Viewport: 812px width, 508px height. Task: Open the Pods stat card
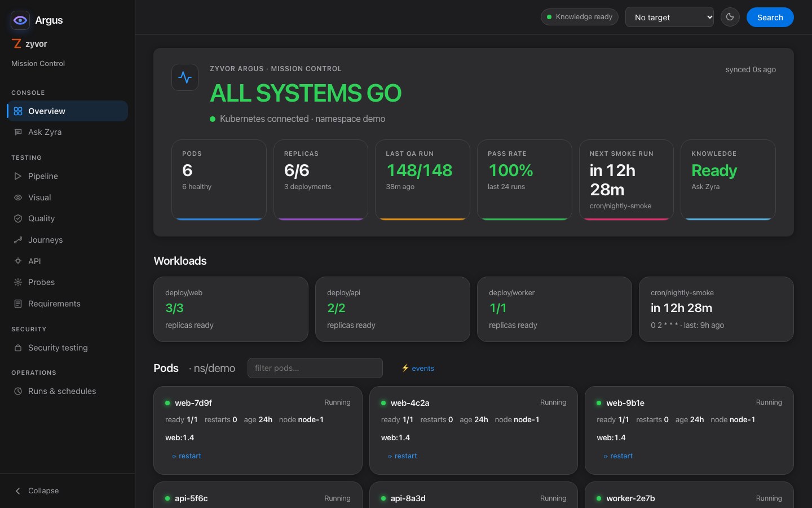(x=219, y=180)
